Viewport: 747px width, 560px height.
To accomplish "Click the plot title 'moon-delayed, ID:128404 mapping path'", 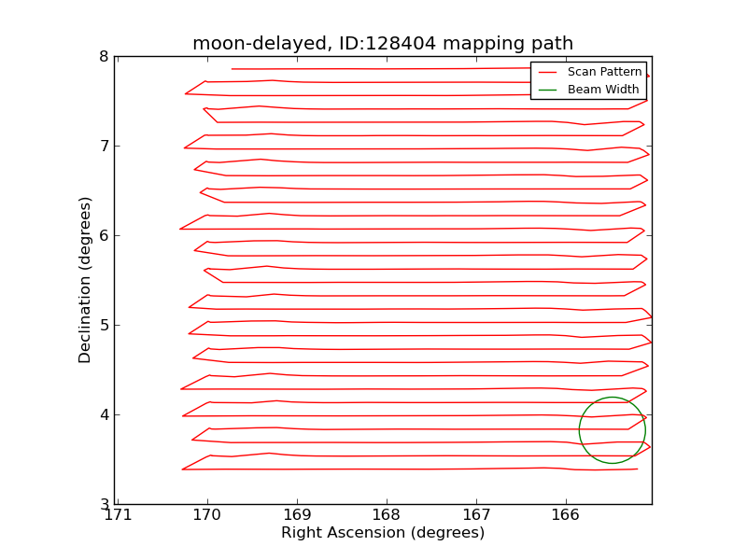I will tap(383, 43).
